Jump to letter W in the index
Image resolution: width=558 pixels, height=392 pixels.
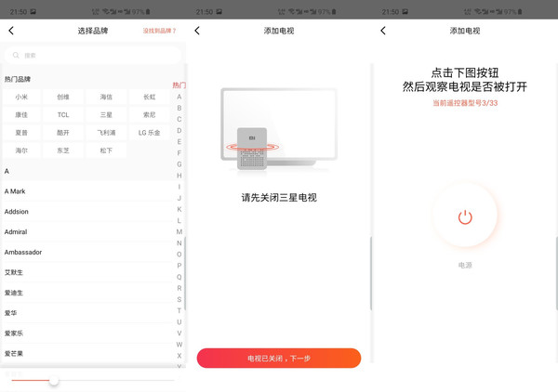[x=179, y=345]
